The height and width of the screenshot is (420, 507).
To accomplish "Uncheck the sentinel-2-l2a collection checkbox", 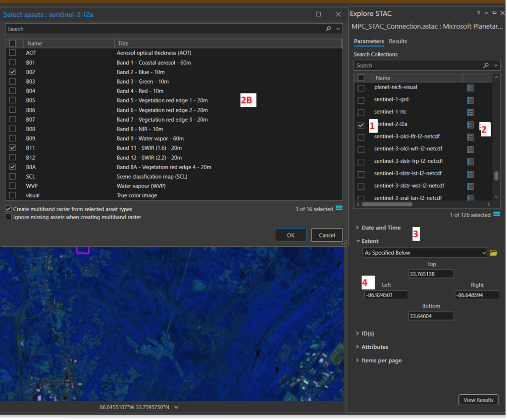I will [361, 125].
